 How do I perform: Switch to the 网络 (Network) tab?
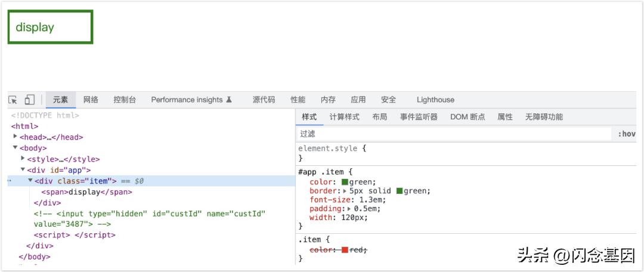91,100
